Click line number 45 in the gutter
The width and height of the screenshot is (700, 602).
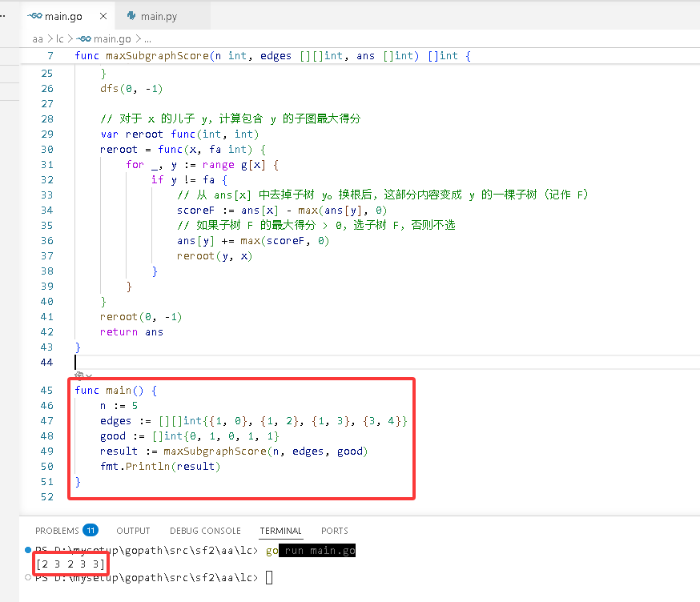coord(47,391)
